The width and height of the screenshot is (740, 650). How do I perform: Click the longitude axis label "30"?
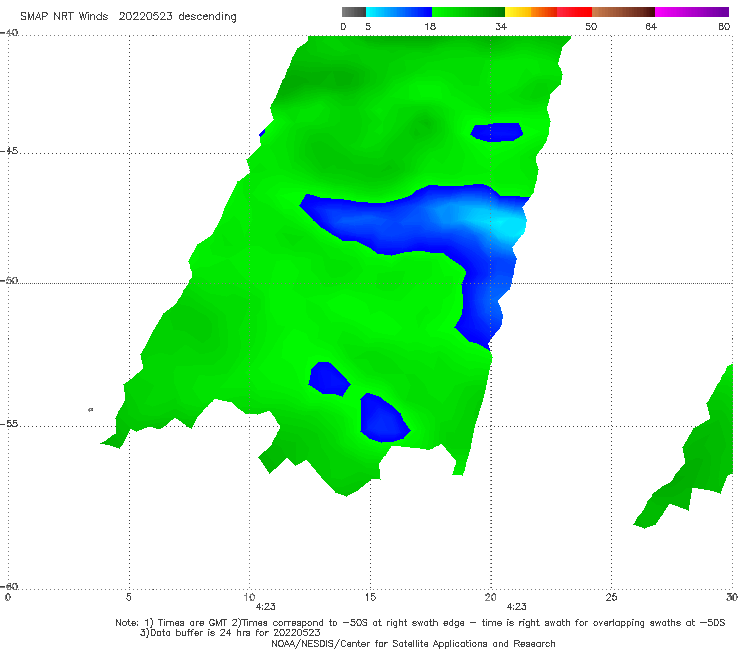pos(732,597)
